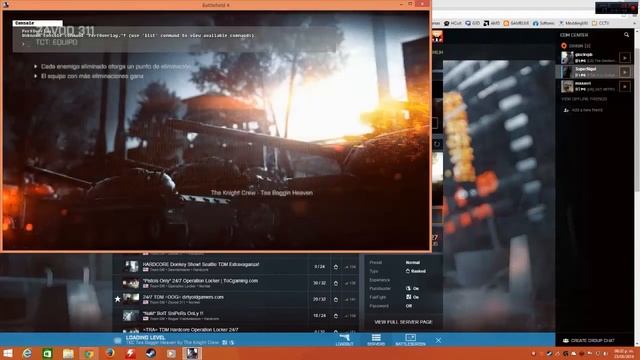Click the Loading Level status text
This screenshot has width=640, height=360.
[145, 338]
